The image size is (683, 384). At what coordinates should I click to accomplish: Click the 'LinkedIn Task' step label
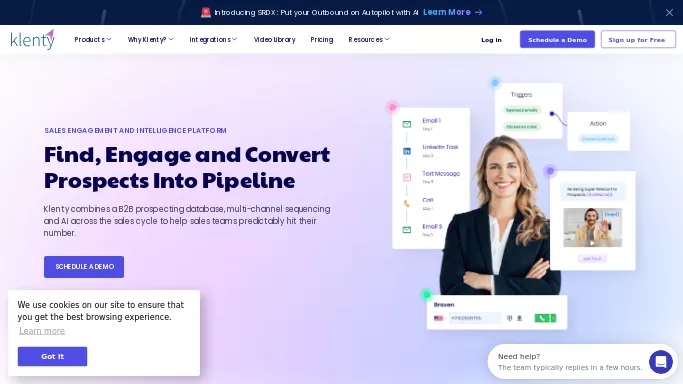click(440, 147)
